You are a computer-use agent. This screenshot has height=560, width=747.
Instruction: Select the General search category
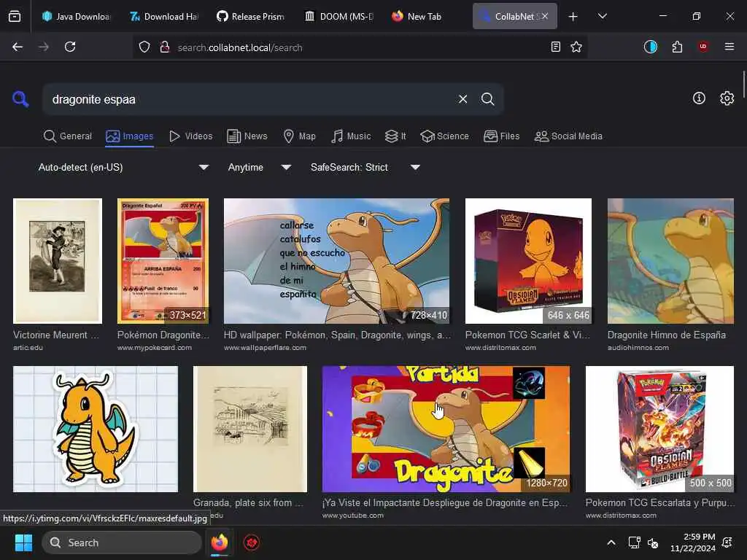tap(67, 136)
